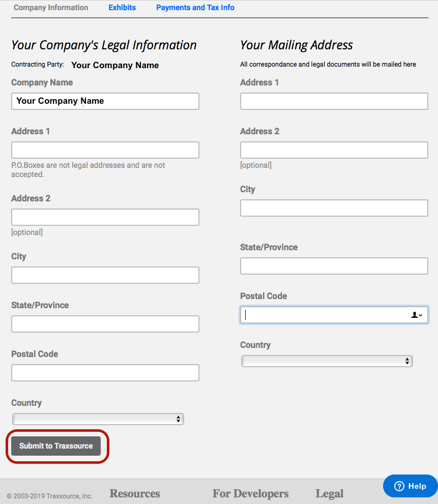This screenshot has width=438, height=504.
Task: Click the Company Name input field
Action: pyautogui.click(x=105, y=101)
